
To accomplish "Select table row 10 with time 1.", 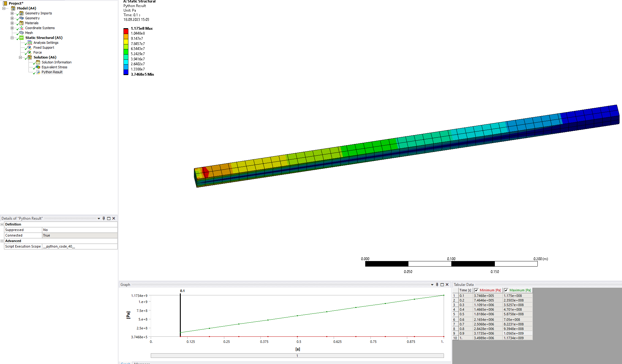I will point(492,338).
